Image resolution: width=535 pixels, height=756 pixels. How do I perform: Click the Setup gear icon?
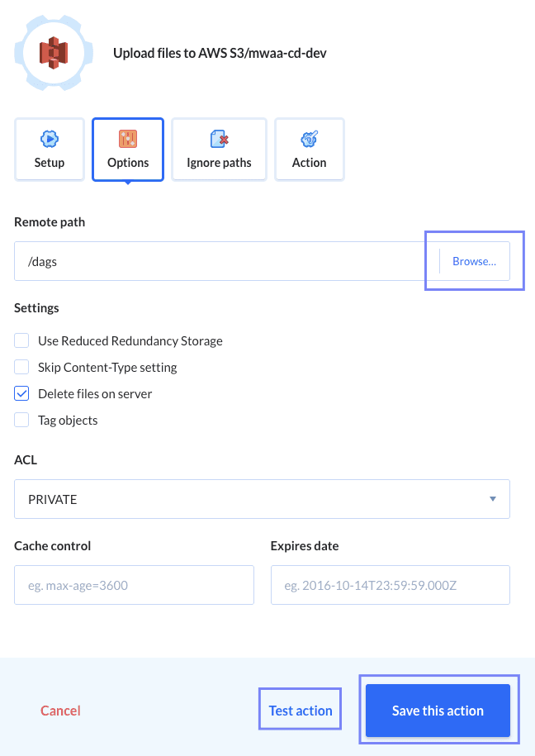[x=49, y=140]
